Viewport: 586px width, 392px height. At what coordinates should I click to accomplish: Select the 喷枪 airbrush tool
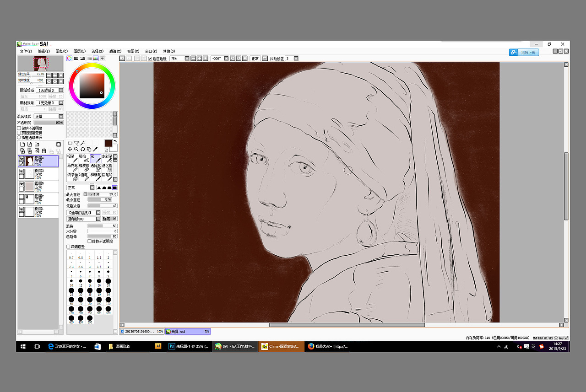click(84, 158)
